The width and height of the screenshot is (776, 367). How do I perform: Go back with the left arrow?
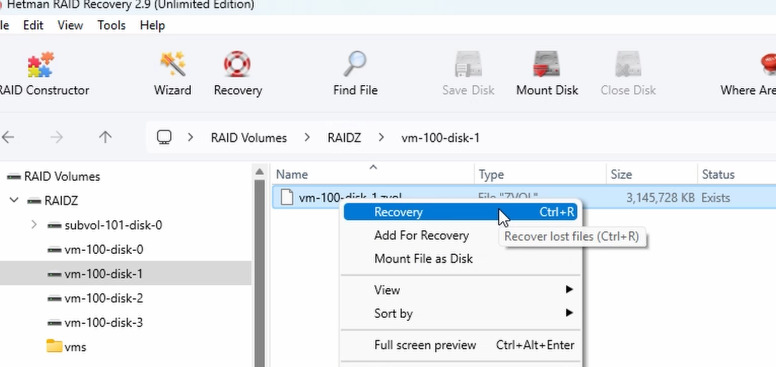pos(7,137)
